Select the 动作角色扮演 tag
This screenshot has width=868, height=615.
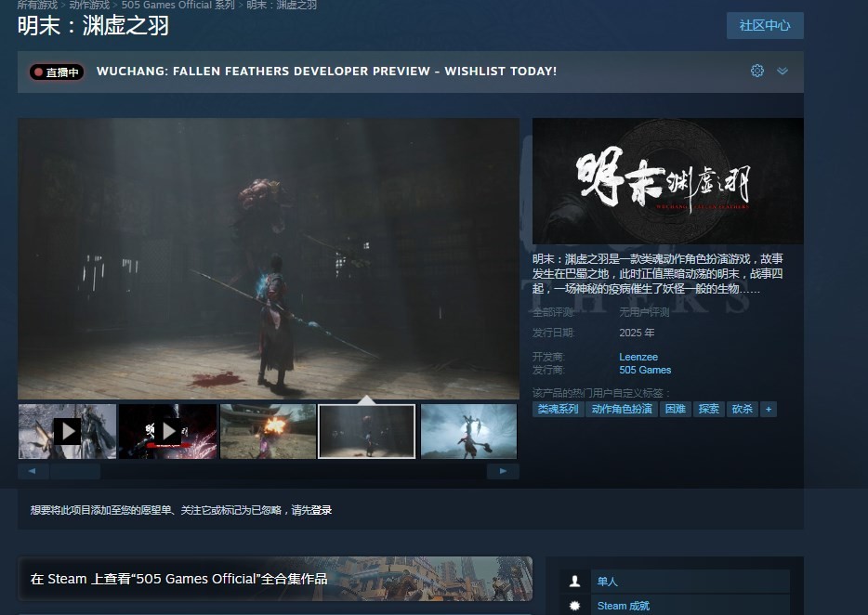click(622, 409)
